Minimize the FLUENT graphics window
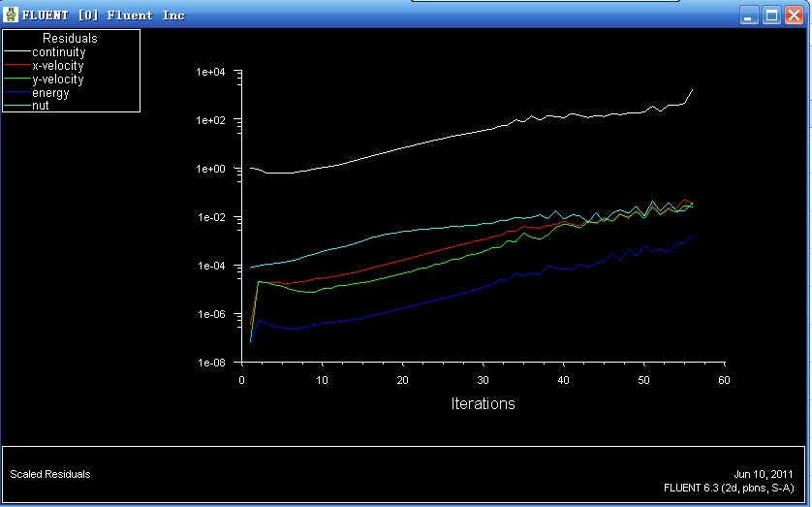Viewport: 812px width, 507px height. point(749,16)
